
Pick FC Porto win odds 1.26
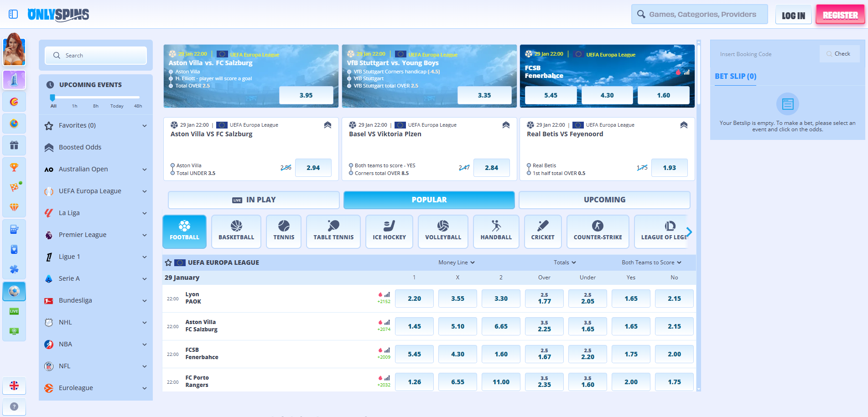[414, 382]
